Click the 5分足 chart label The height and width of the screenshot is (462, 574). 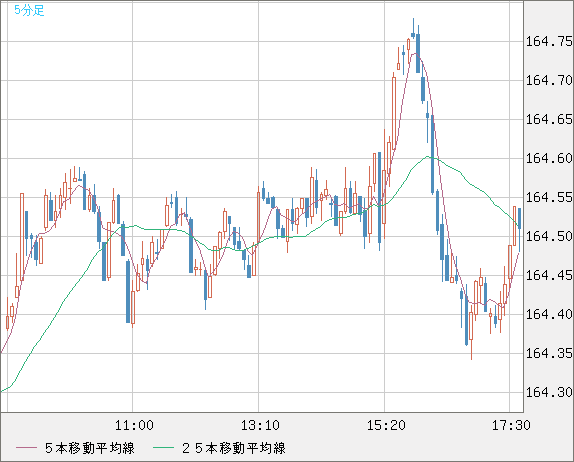coord(29,10)
